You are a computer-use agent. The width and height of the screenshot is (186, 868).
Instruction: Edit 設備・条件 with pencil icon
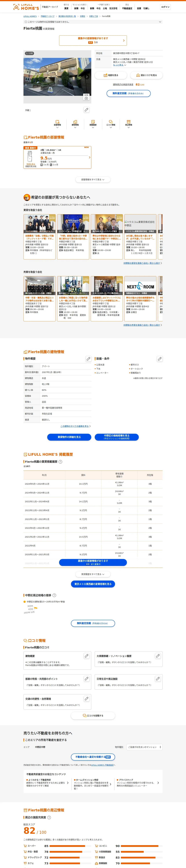(160, 359)
